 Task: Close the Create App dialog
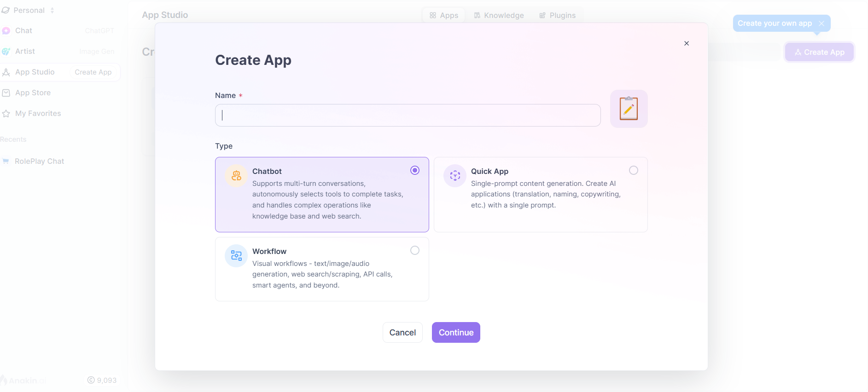(687, 43)
